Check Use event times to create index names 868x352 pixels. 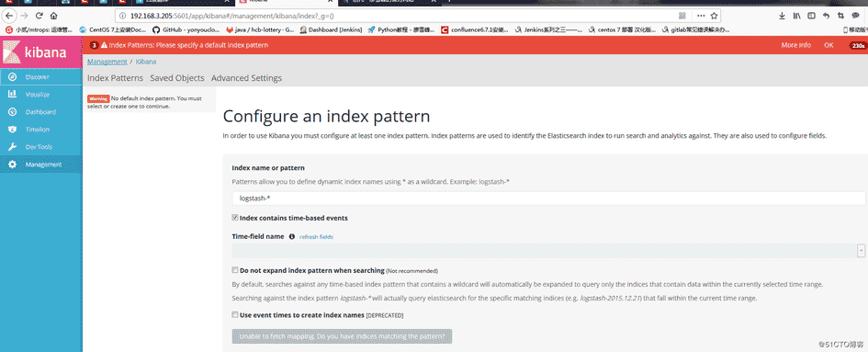[x=235, y=315]
